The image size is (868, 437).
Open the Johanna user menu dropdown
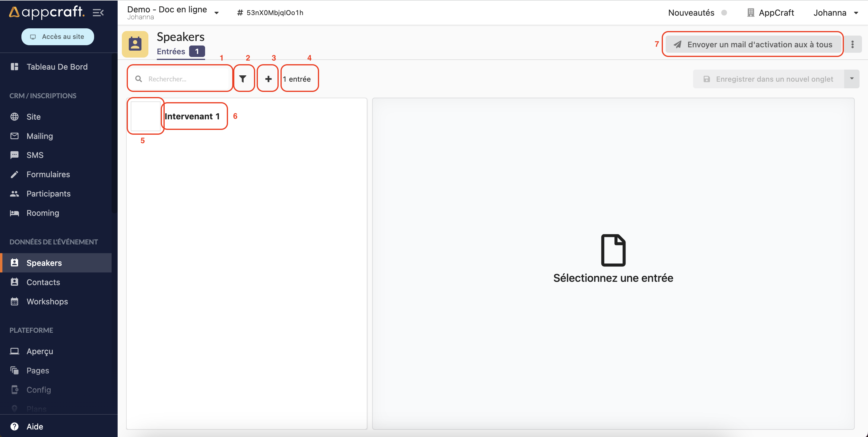pyautogui.click(x=856, y=13)
